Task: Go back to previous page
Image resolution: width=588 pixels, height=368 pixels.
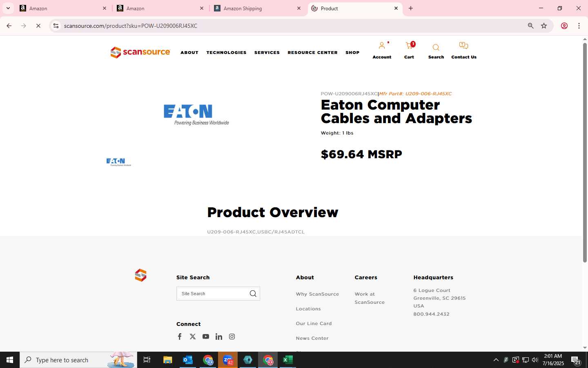Action: 9,26
